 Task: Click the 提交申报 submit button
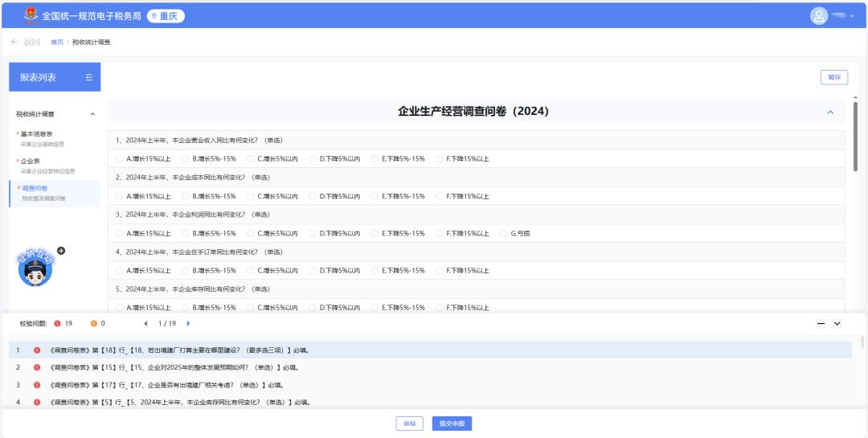pos(452,424)
